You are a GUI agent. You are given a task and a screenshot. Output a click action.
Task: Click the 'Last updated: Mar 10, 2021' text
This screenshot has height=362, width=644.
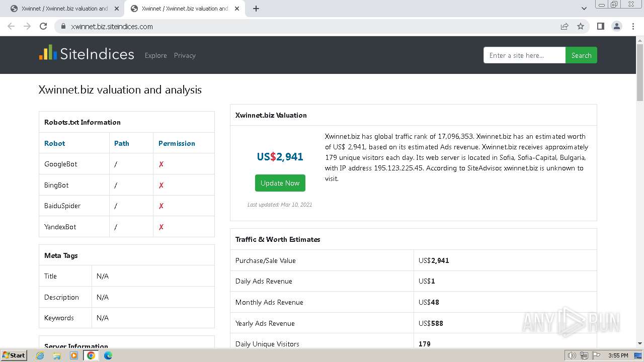coord(280,205)
